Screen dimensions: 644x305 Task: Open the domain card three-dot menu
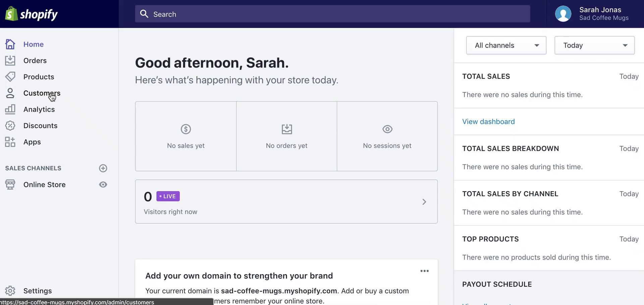[x=424, y=271]
